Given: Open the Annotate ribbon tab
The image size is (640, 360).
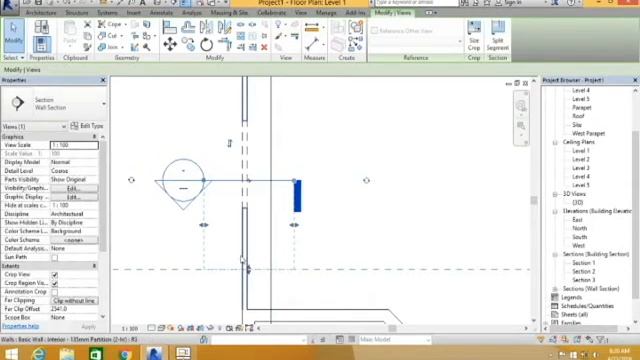Looking at the screenshot, I should coord(161,13).
